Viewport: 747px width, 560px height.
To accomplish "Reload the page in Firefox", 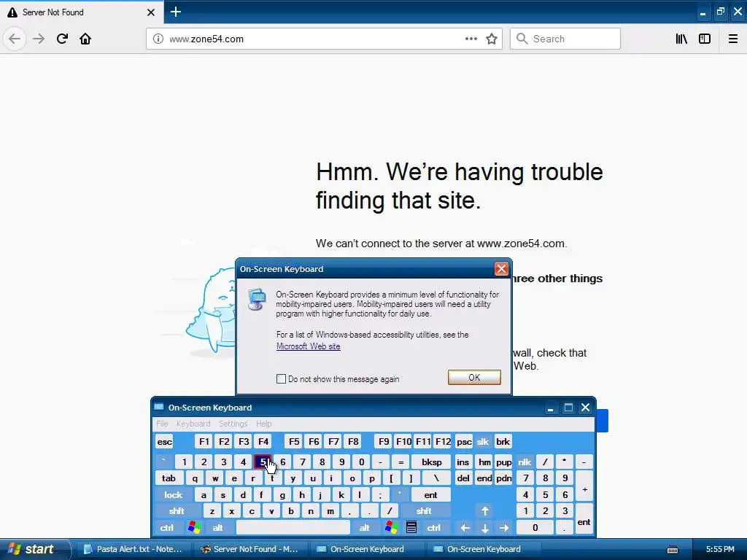I will pos(62,39).
